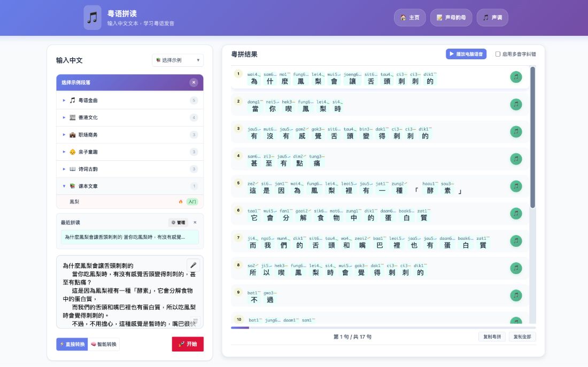The height and width of the screenshot is (367, 588).
Task: Click the results list vertical scrollbar
Action: click(532, 137)
